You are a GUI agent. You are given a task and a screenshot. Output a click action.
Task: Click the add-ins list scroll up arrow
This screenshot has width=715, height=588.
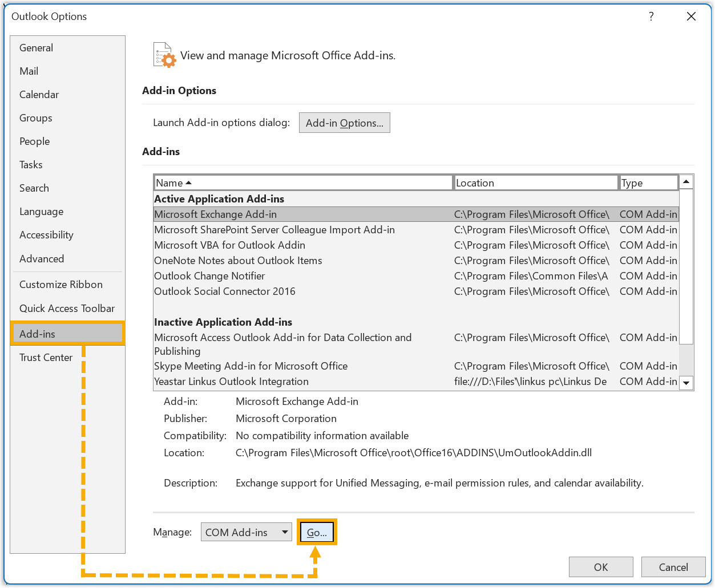tap(686, 182)
